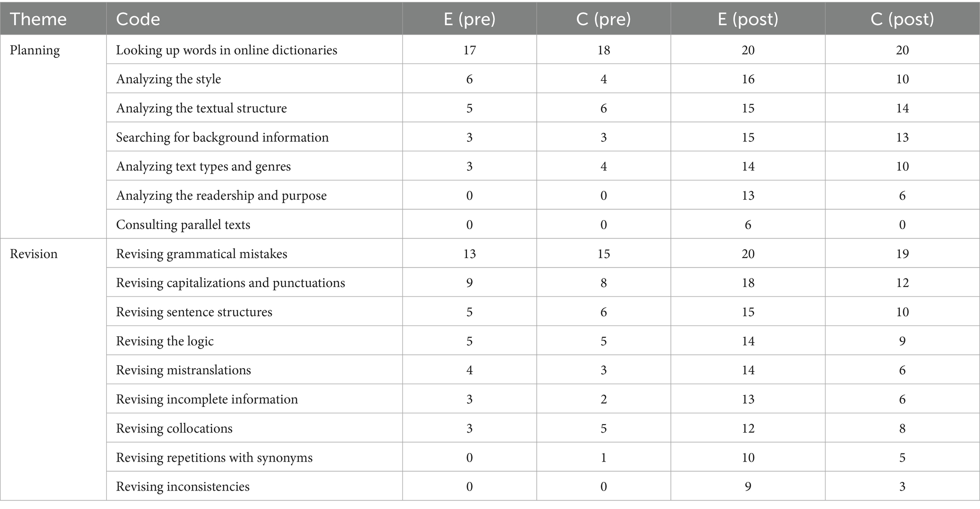
Task: Click 'Searching for background information' cell
Action: click(x=222, y=138)
